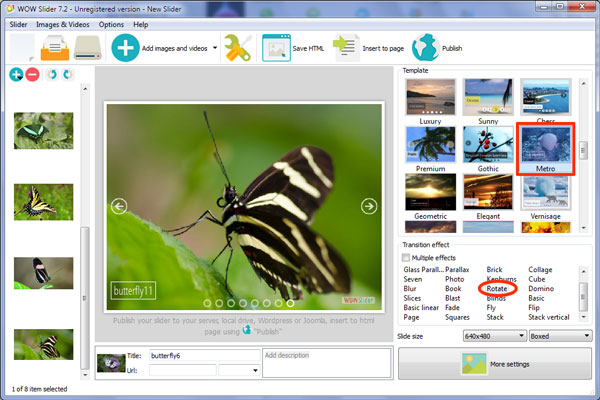Select the Collage transition effect
The width and height of the screenshot is (600, 400).
pos(540,269)
